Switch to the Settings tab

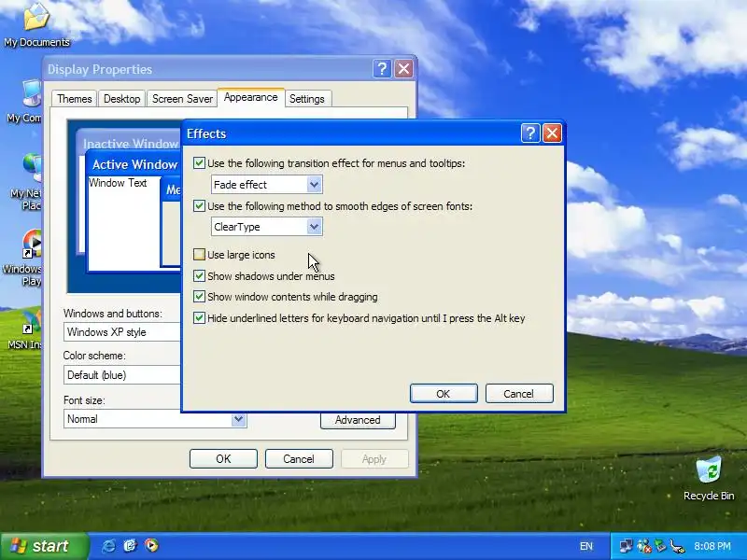(307, 99)
